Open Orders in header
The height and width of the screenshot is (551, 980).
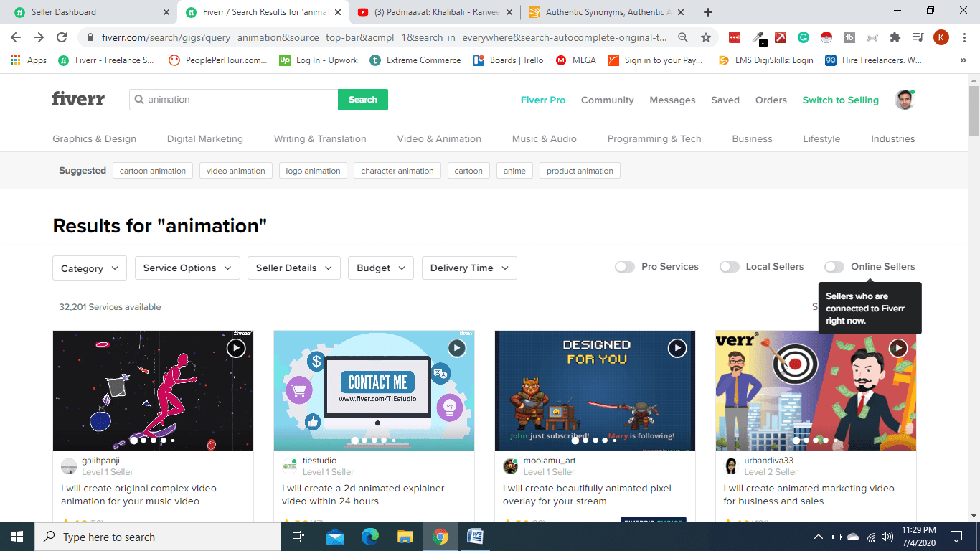[771, 100]
